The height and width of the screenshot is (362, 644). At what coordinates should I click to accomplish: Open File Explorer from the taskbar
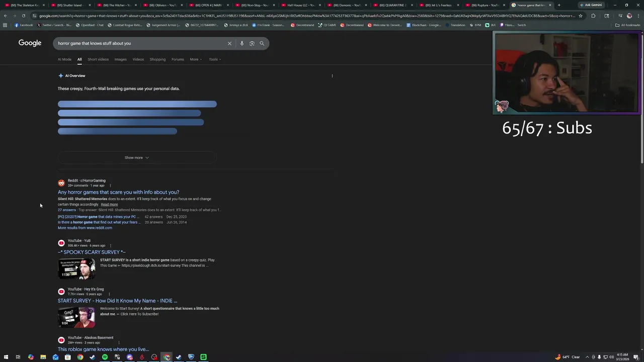tap(43, 357)
